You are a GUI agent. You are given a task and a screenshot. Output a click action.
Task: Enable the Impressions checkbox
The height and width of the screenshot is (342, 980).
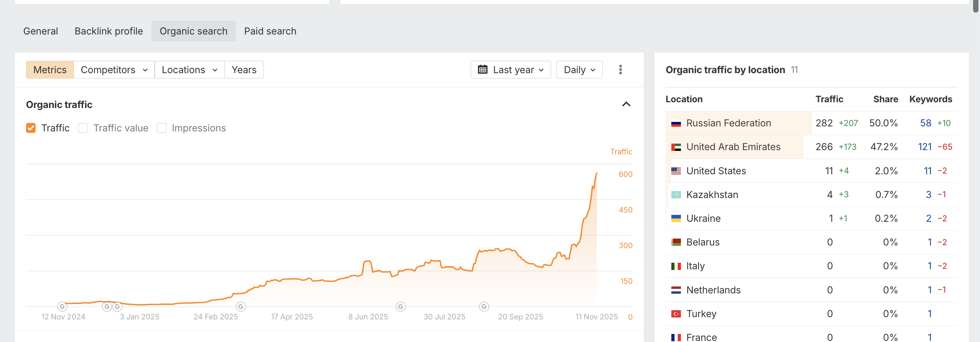point(162,128)
